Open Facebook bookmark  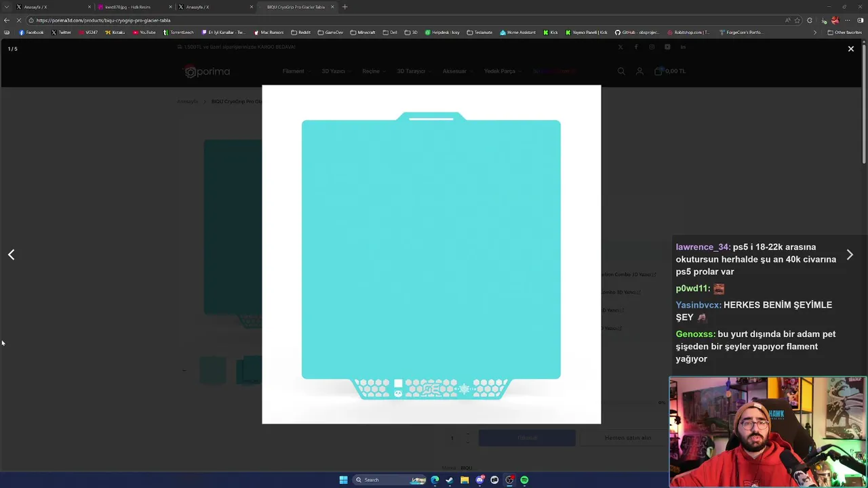pos(31,33)
